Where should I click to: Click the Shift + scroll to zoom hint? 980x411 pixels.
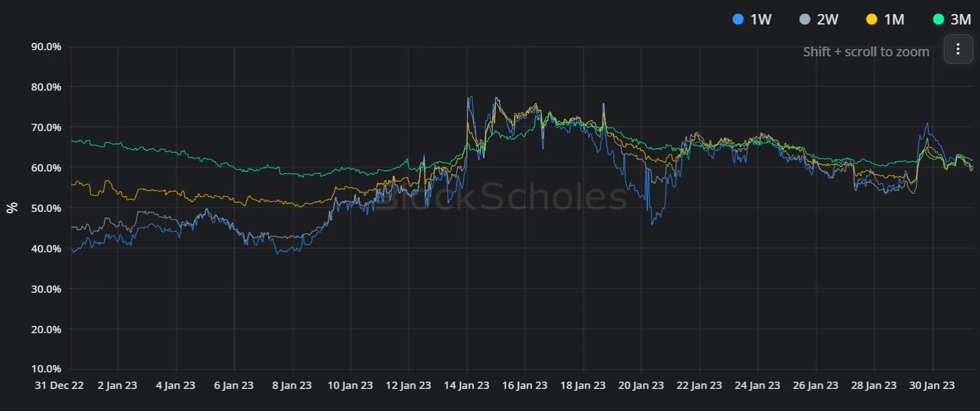[866, 52]
